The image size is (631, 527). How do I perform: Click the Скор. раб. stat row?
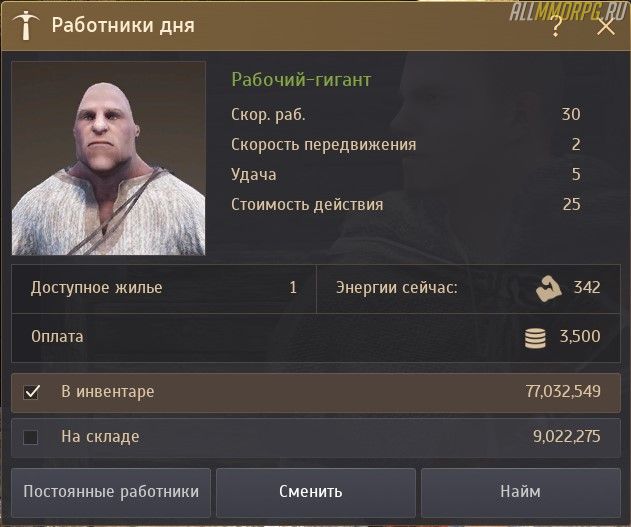pos(406,115)
